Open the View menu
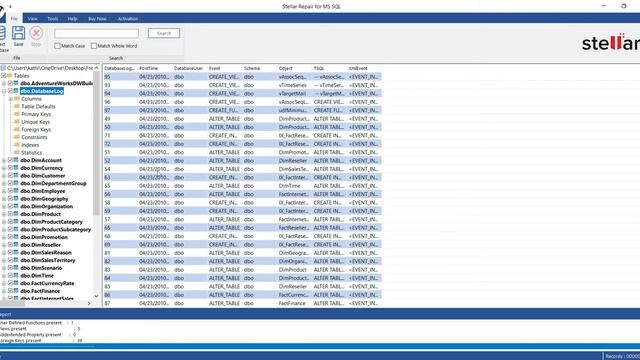Image resolution: width=640 pixels, height=360 pixels. [x=33, y=18]
